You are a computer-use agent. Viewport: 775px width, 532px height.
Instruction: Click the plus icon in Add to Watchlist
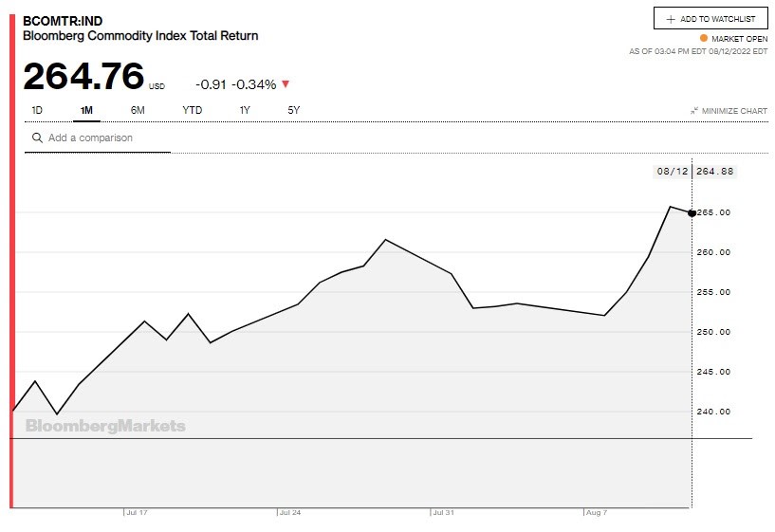click(x=671, y=19)
